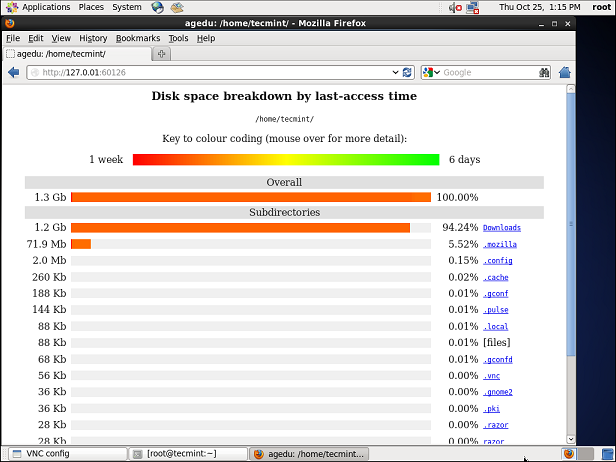Image resolution: width=616 pixels, height=462 pixels.
Task: Click the page vertical scrollbar thumb
Action: tap(571, 225)
